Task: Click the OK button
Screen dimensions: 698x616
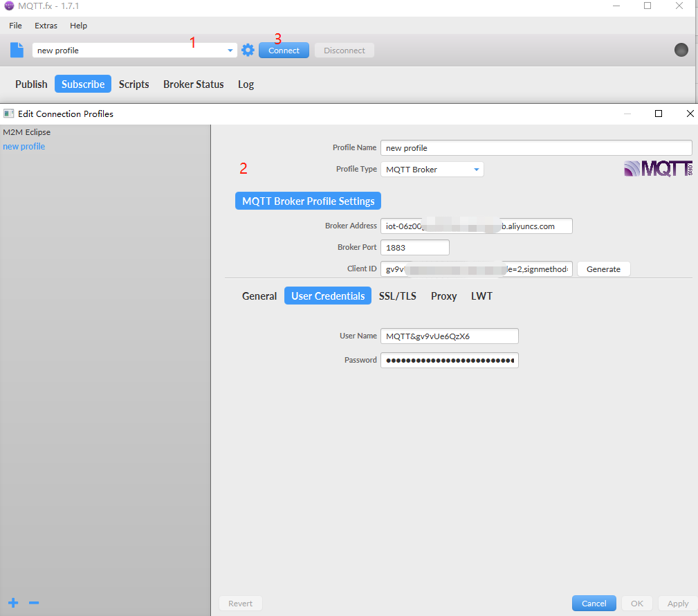Action: pyautogui.click(x=637, y=603)
